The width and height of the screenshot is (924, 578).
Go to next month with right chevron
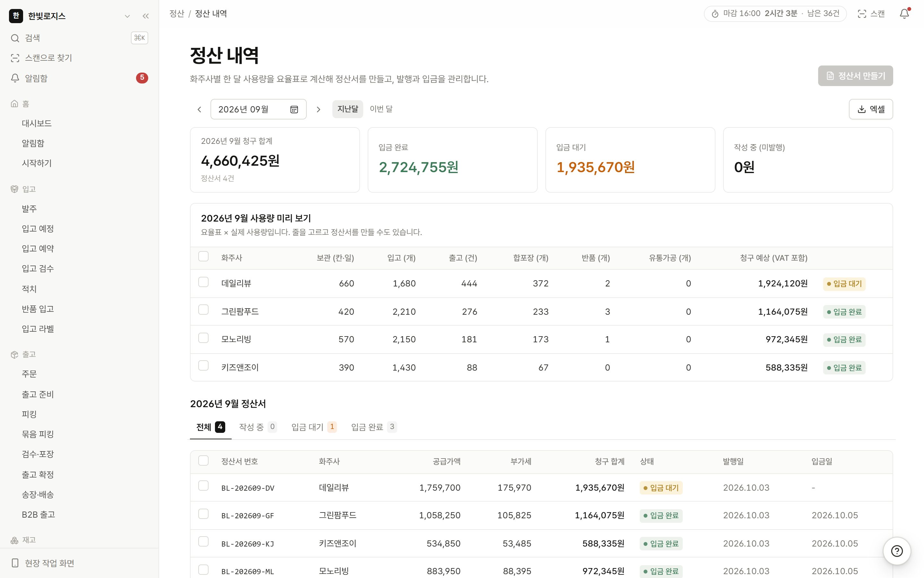[x=319, y=109]
